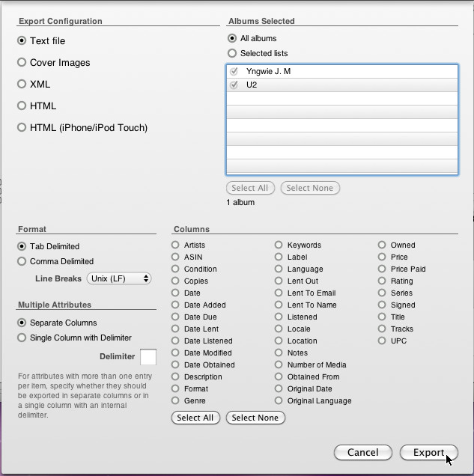
Task: Choose Cover Images export type
Action: 22,63
